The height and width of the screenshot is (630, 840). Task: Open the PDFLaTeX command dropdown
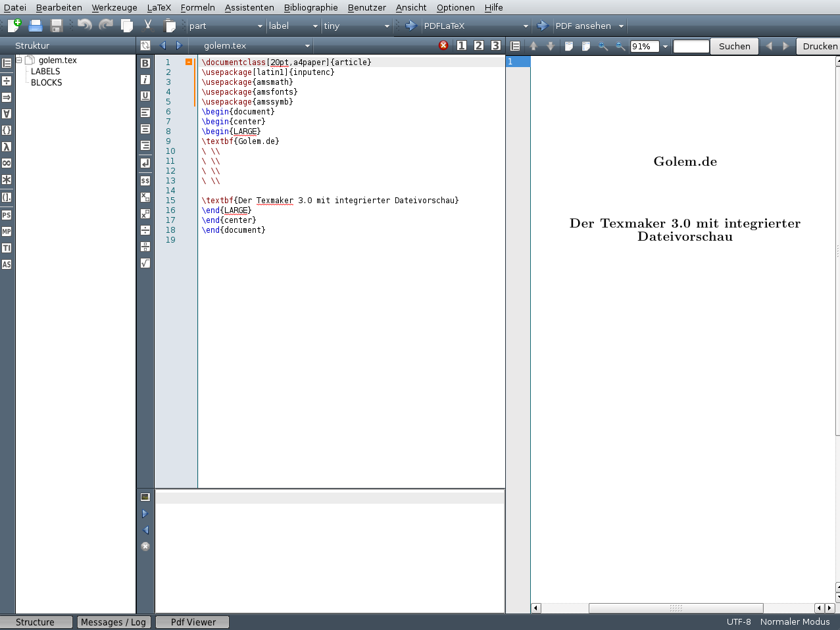pyautogui.click(x=525, y=26)
